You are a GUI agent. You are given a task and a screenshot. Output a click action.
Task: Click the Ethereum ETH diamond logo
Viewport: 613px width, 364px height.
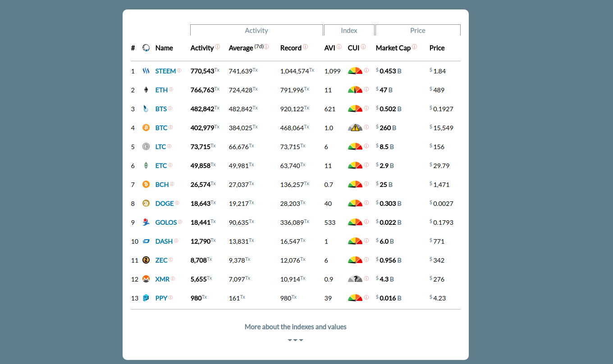146,90
